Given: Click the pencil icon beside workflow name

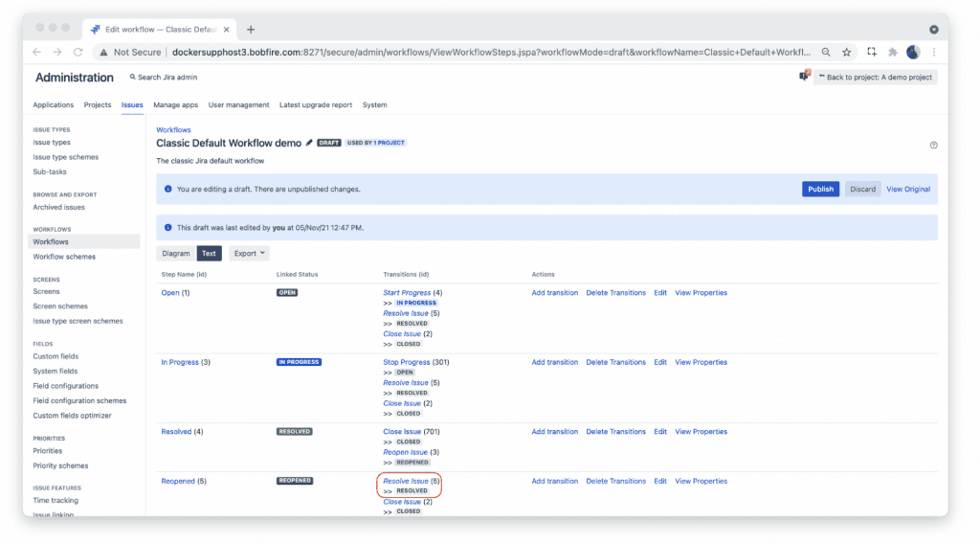Looking at the screenshot, I should click(x=309, y=143).
